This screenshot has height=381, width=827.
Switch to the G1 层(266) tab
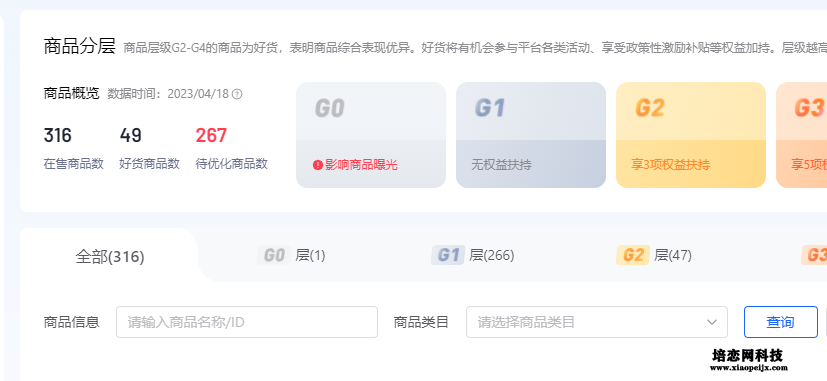tap(473, 255)
